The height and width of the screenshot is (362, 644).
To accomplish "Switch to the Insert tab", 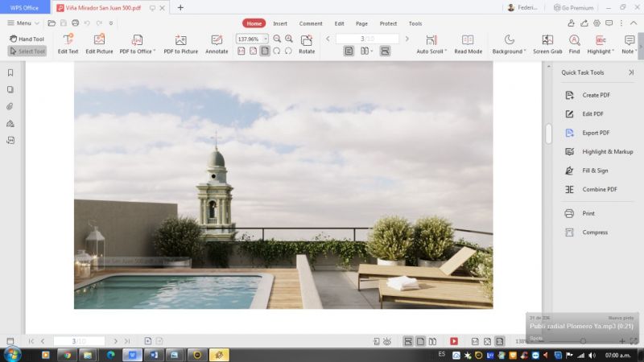I will pyautogui.click(x=280, y=23).
